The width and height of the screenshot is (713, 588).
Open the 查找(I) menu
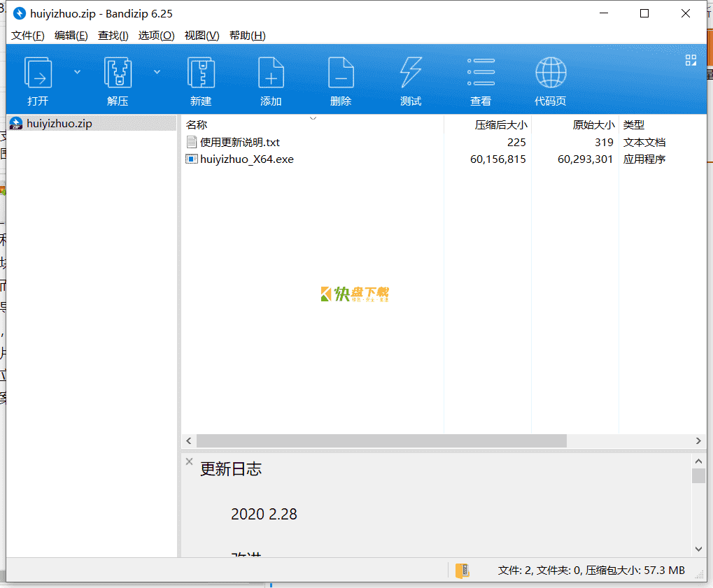pyautogui.click(x=113, y=36)
